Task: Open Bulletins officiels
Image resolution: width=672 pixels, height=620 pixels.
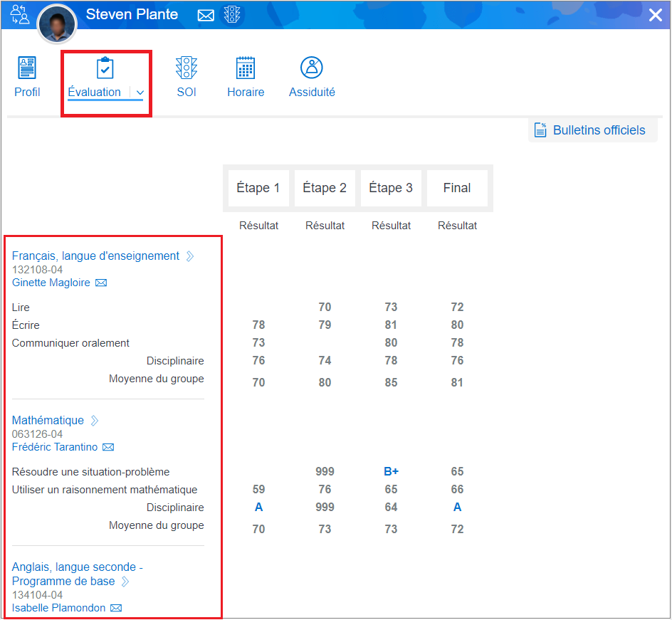Action: click(592, 130)
